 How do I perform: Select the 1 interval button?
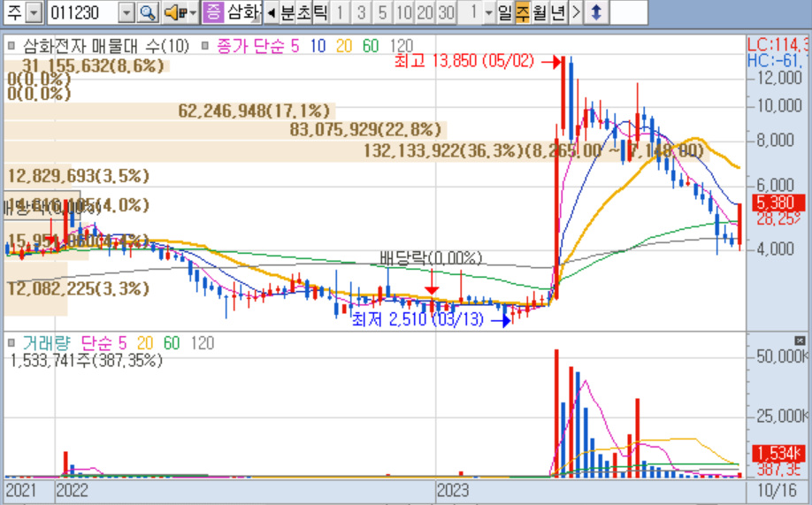[x=340, y=13]
